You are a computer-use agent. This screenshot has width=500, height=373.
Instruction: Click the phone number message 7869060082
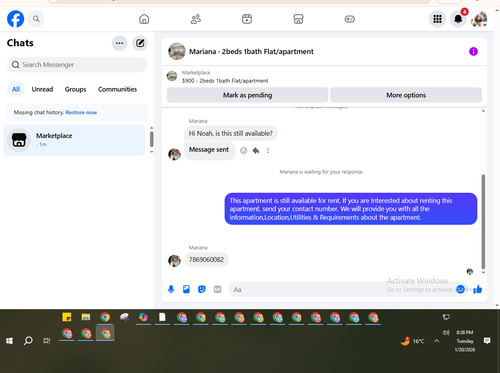click(x=206, y=260)
